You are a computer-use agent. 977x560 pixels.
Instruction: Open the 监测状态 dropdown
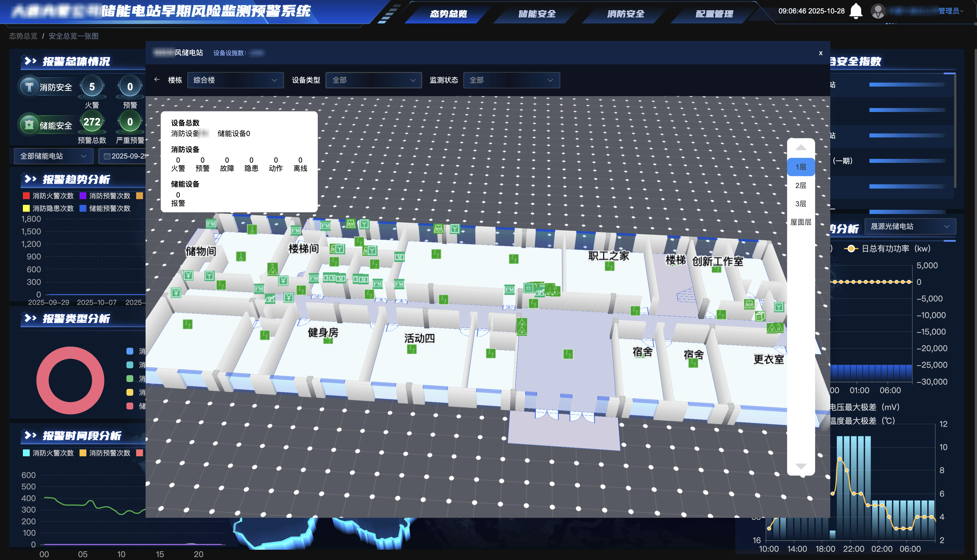click(x=511, y=80)
